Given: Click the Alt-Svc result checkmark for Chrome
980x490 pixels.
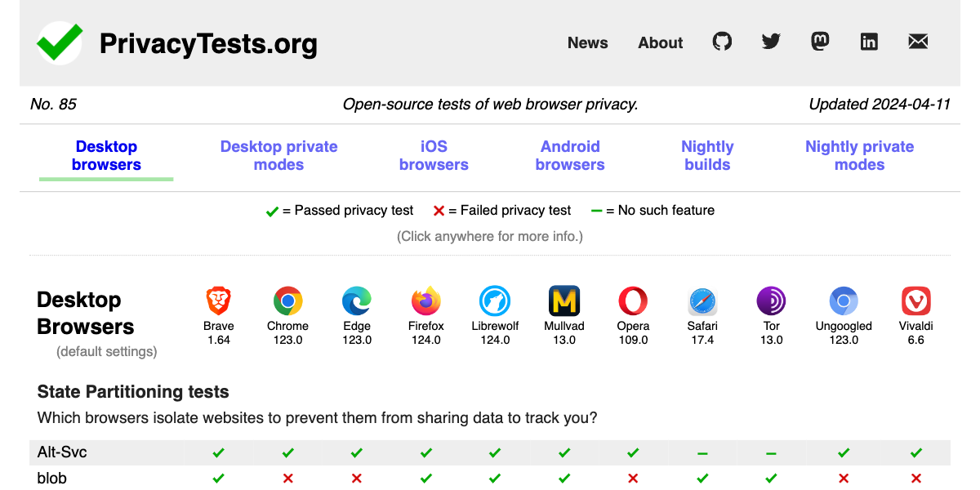Looking at the screenshot, I should click(x=287, y=452).
